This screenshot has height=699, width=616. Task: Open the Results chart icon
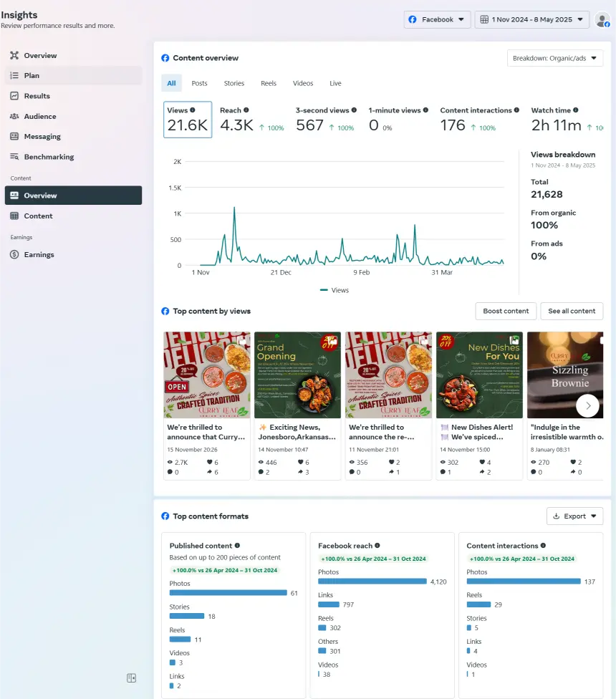coord(14,96)
